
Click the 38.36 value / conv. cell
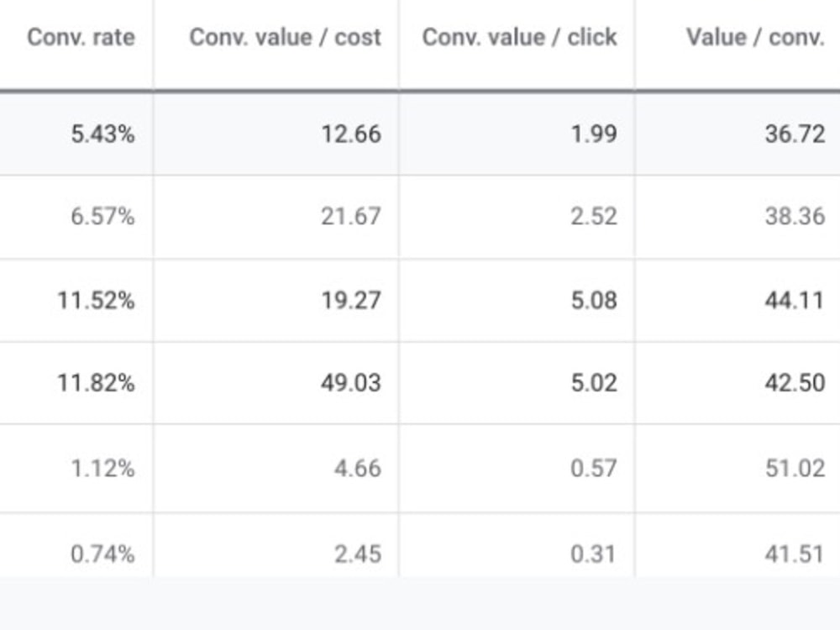tap(795, 217)
